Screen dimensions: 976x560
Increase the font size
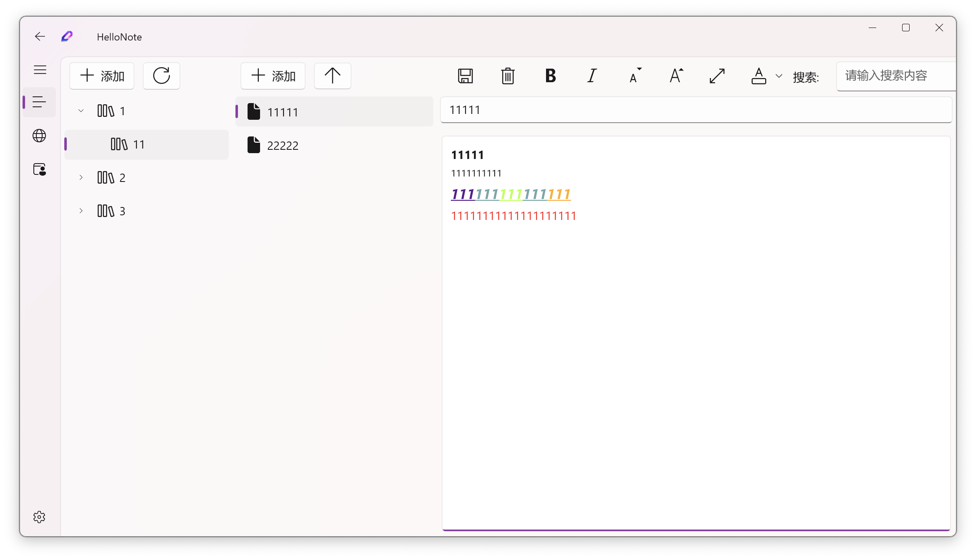point(676,76)
